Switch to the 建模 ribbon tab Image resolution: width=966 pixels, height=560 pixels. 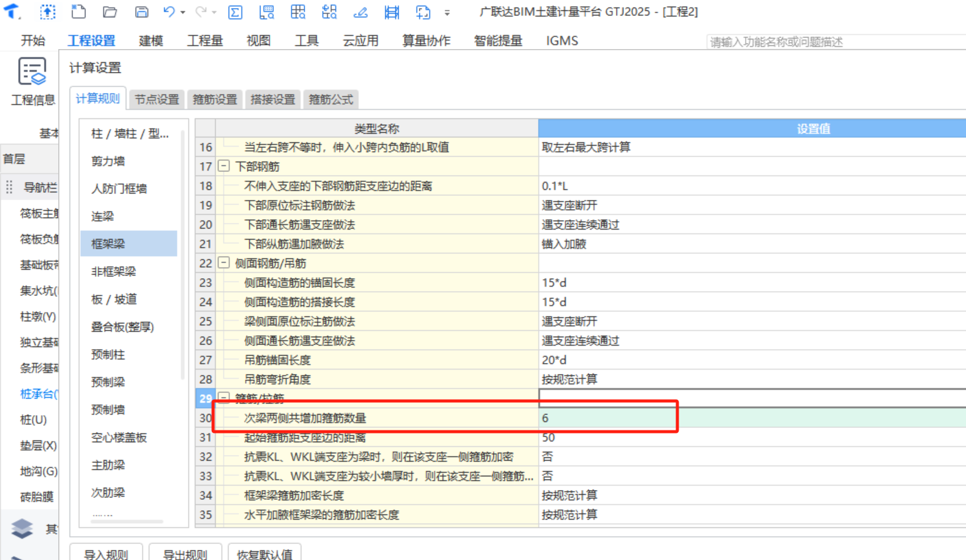151,41
